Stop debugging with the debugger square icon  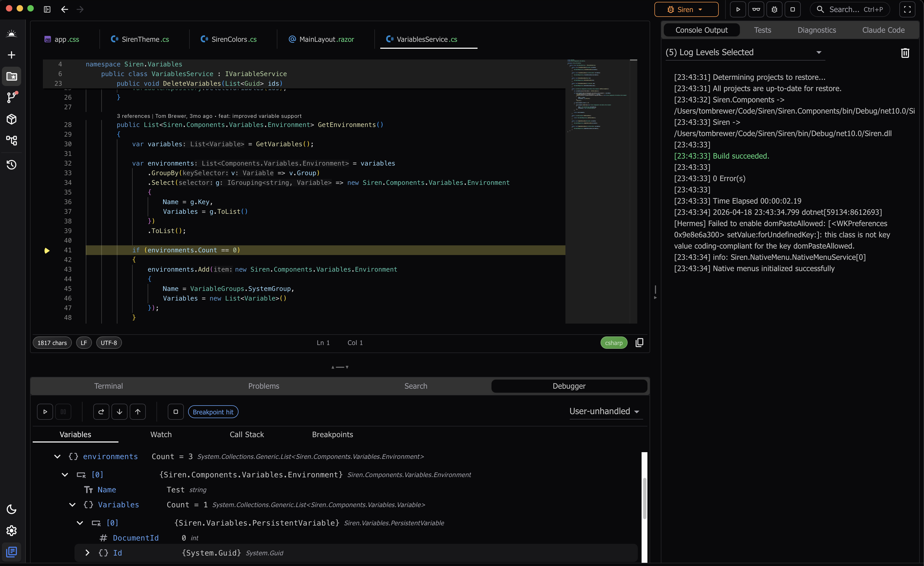pos(176,411)
